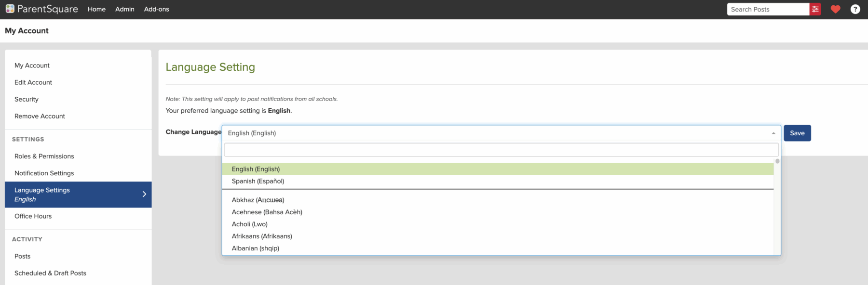
Task: Click the English (English) selected combo box
Action: 501,133
